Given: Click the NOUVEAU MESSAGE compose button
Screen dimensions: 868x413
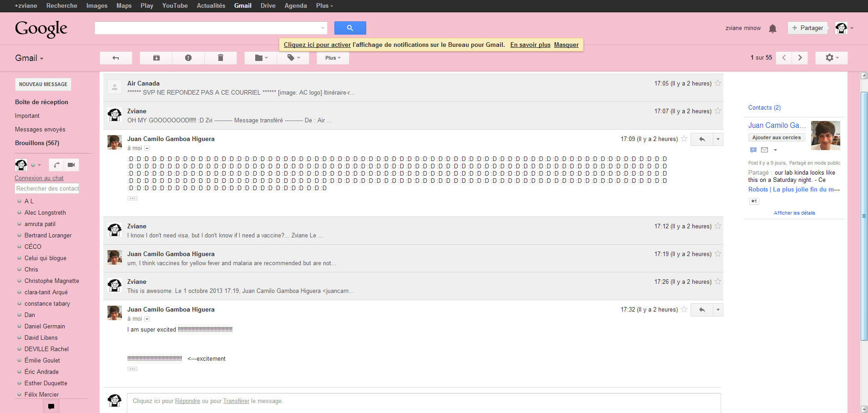Looking at the screenshot, I should [43, 84].
